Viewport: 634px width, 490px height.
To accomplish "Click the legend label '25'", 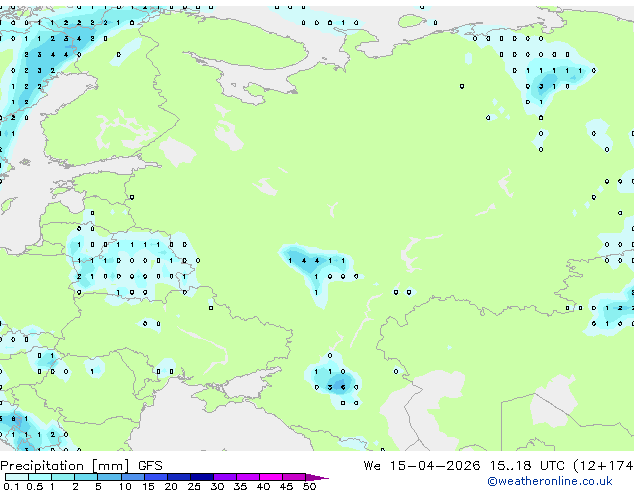I will tap(194, 486).
